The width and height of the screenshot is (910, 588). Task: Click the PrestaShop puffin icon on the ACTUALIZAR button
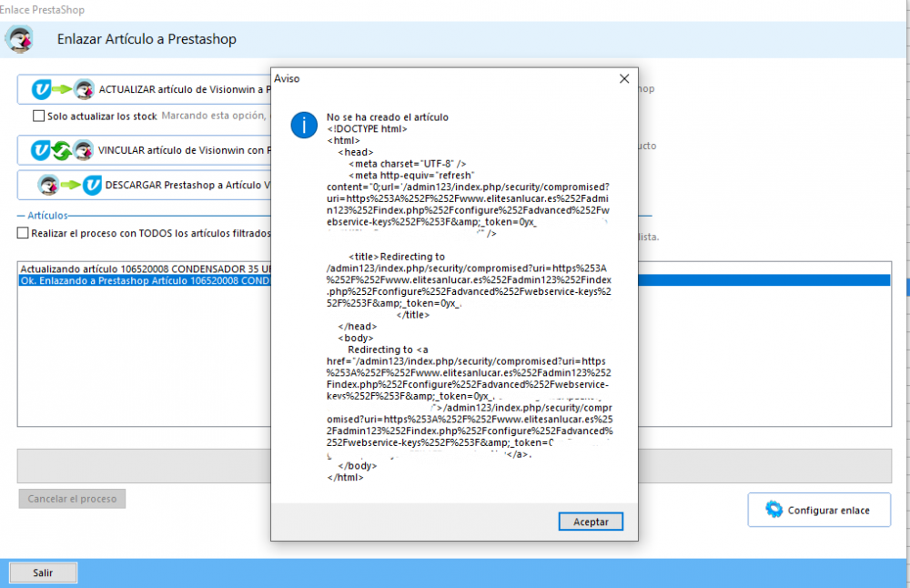click(x=84, y=89)
